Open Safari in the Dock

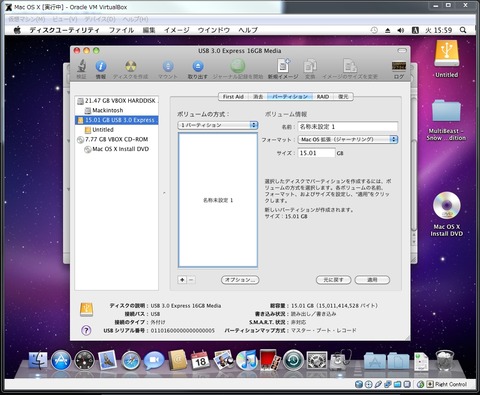pyautogui.click(x=131, y=361)
